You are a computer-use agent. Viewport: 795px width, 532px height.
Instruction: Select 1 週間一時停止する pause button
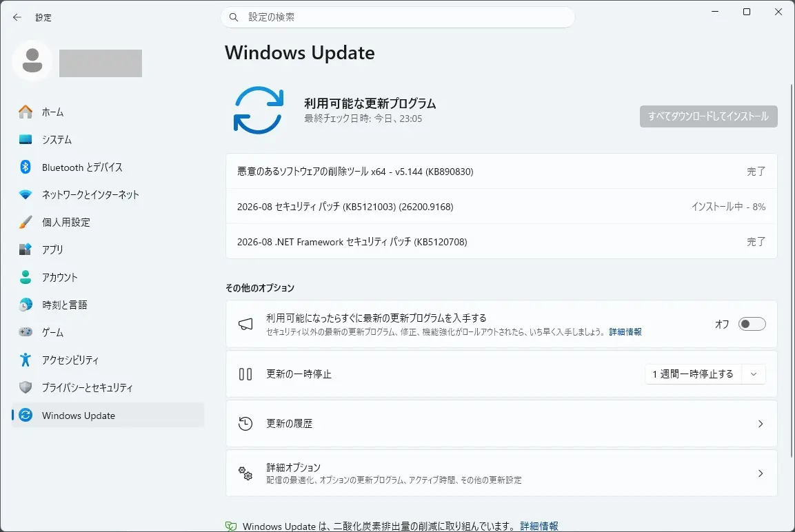[x=693, y=374]
